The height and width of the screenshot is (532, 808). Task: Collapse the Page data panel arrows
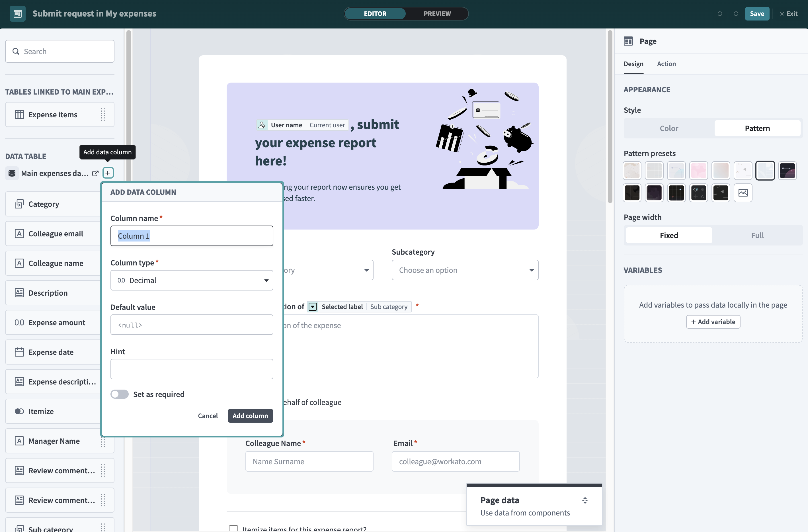tap(585, 500)
